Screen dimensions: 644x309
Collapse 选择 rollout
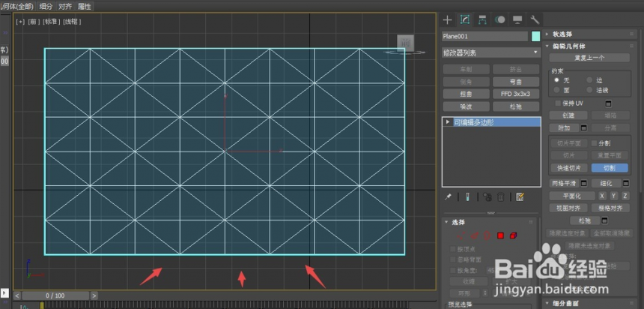click(x=446, y=222)
